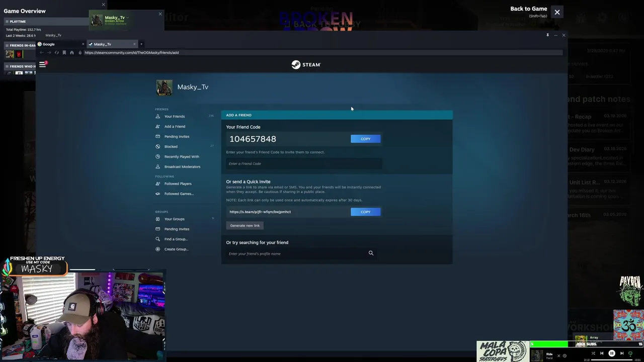Focus the Enter a Friend Code field
644x362 pixels.
pos(304,163)
